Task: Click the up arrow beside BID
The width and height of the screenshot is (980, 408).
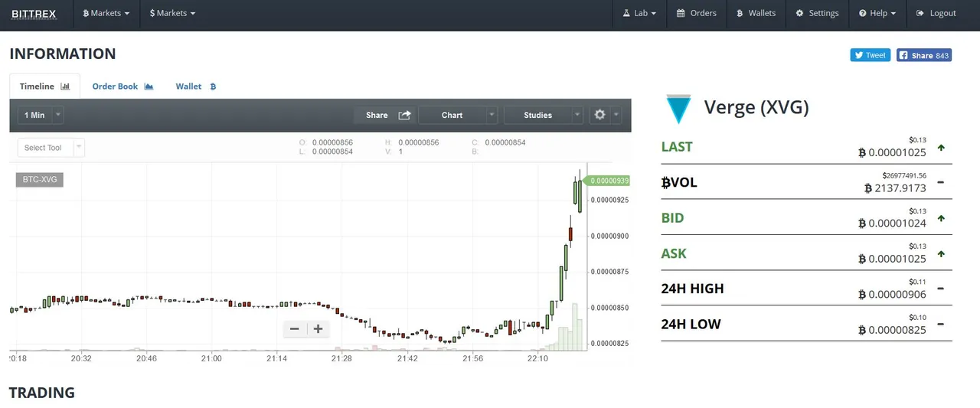Action: [x=940, y=218]
